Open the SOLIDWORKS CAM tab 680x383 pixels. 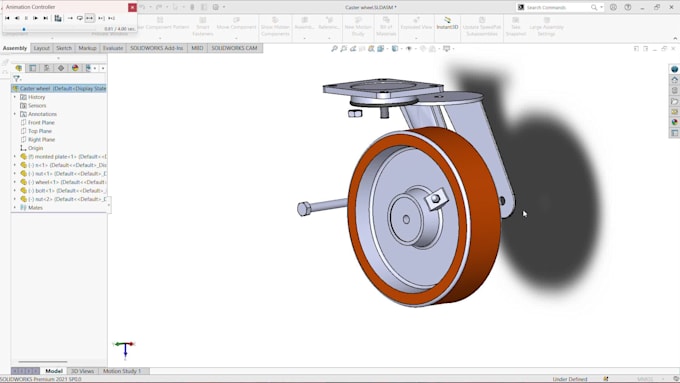click(234, 48)
